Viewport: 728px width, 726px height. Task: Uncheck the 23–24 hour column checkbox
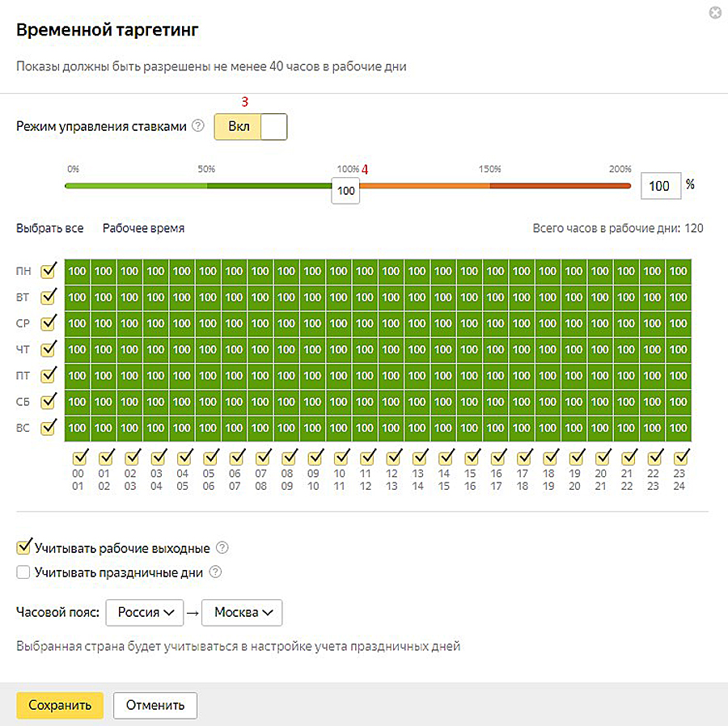click(681, 456)
